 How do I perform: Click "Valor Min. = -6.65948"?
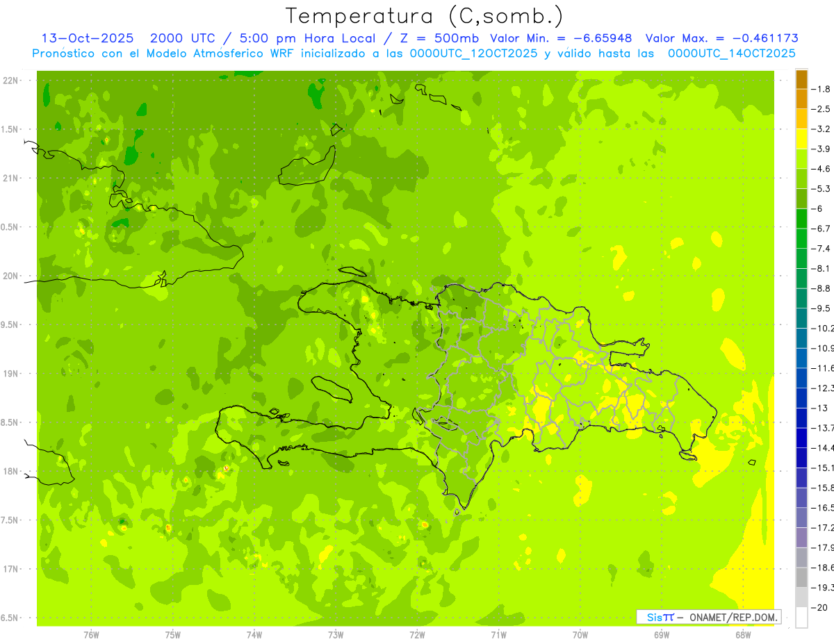pyautogui.click(x=561, y=38)
